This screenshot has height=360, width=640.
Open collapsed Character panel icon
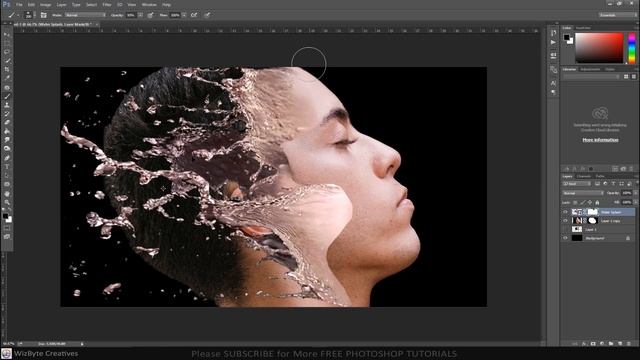[x=553, y=83]
